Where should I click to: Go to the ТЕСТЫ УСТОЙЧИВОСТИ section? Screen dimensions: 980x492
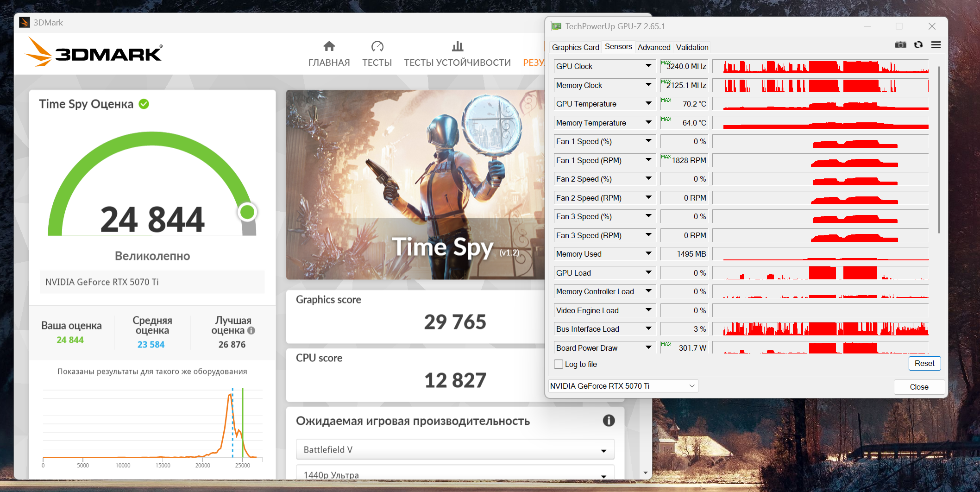pyautogui.click(x=458, y=63)
